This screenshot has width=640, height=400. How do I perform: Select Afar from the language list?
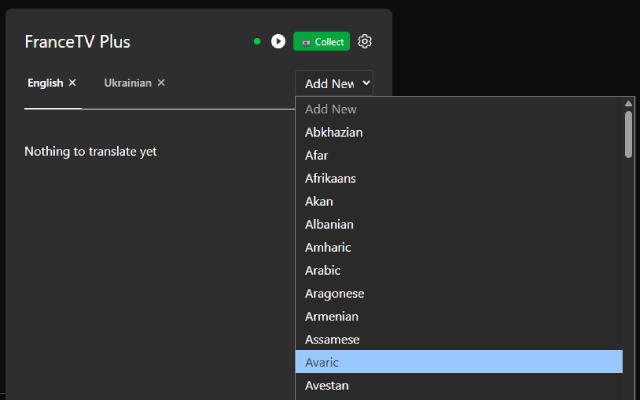(459, 155)
